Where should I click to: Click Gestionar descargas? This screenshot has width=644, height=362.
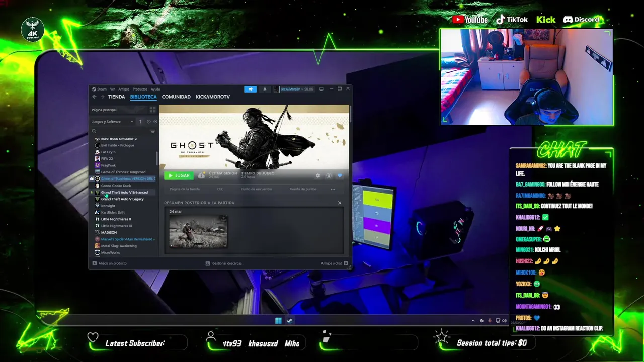click(x=224, y=263)
